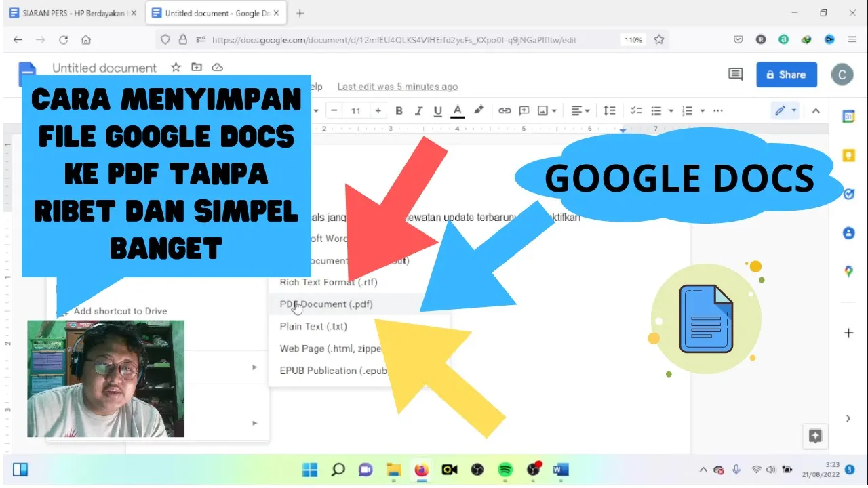Open Spotify from the taskbar
The height and width of the screenshot is (488, 868).
(x=504, y=470)
